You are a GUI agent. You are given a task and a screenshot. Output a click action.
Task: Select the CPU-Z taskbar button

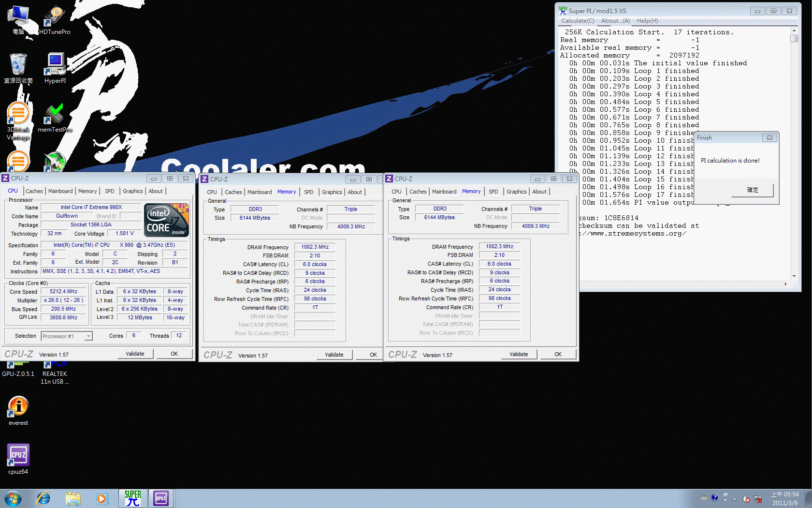pos(161,498)
